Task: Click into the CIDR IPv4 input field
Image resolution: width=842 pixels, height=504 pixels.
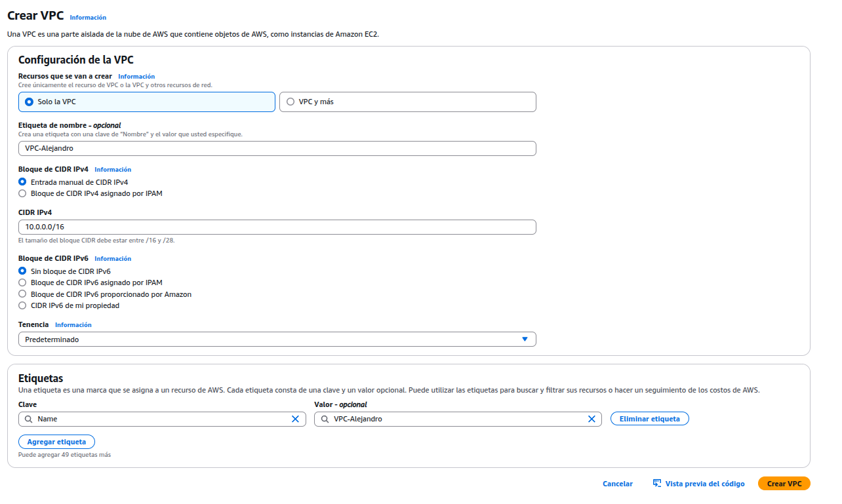Action: pyautogui.click(x=277, y=227)
